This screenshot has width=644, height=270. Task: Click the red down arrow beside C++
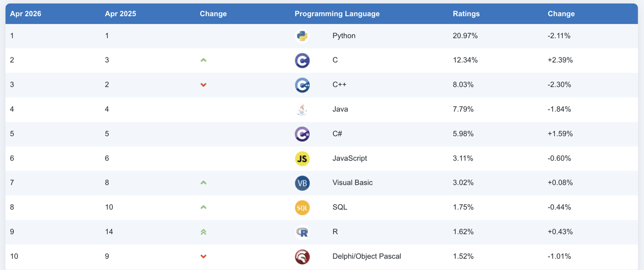point(203,85)
